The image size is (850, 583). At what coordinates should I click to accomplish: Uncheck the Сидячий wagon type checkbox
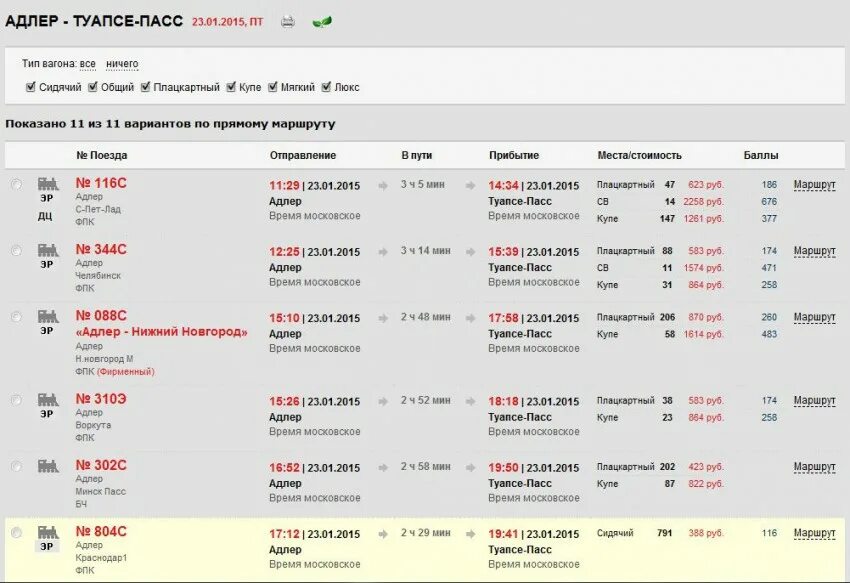(x=31, y=87)
